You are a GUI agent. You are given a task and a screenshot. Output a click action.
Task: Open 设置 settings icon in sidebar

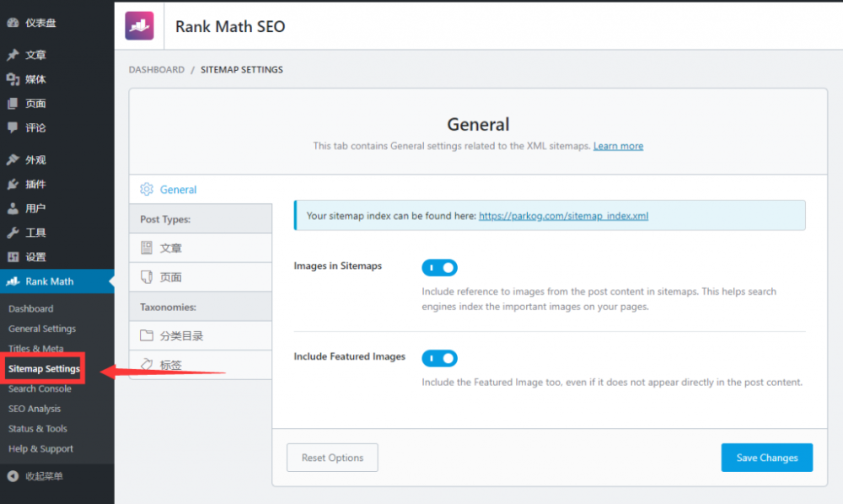(13, 257)
